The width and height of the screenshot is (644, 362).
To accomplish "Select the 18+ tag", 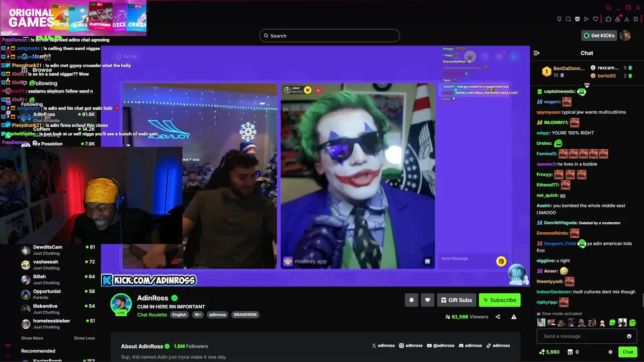I will 198,315.
